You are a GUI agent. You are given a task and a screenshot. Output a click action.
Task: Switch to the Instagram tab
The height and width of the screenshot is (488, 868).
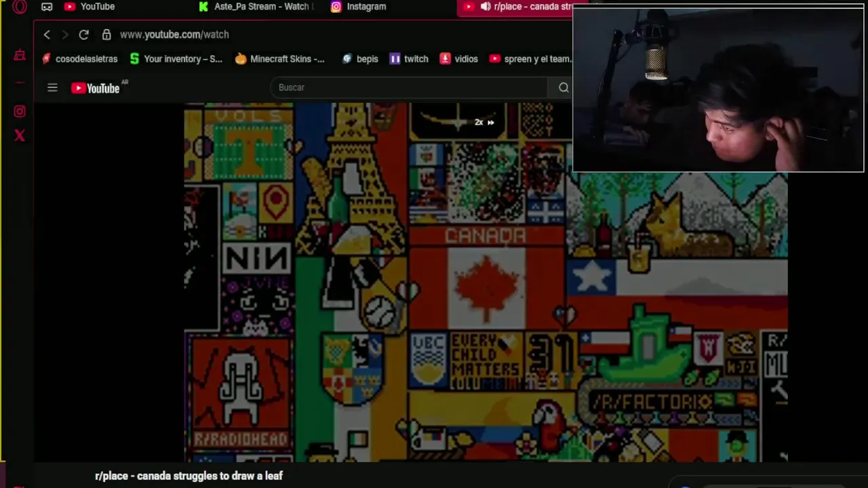358,7
